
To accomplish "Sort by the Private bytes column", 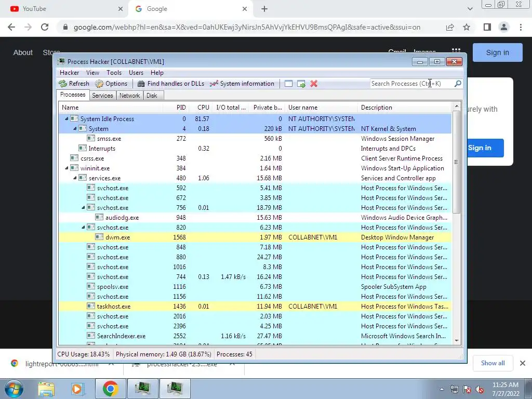I will (267, 108).
